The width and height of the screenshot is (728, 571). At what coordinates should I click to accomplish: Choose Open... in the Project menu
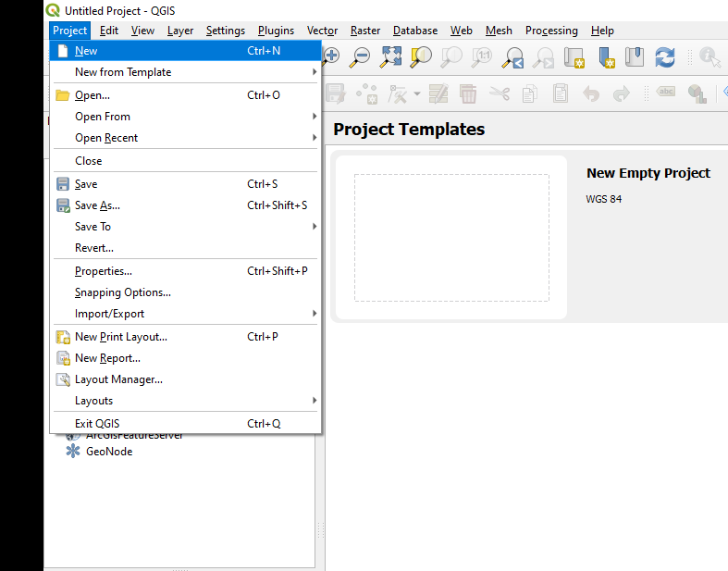(186, 95)
